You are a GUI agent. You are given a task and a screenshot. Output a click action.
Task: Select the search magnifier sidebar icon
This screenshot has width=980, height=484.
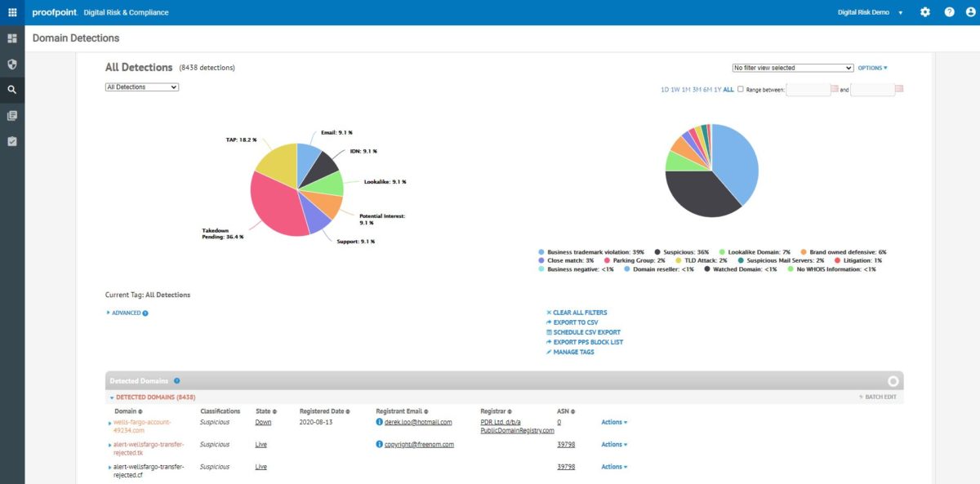coord(12,90)
